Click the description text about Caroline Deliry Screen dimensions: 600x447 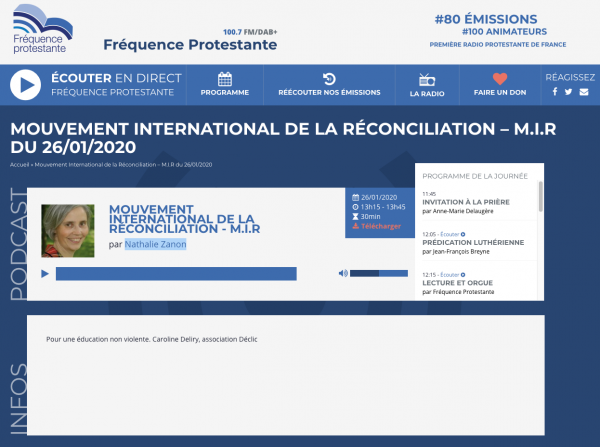point(152,339)
